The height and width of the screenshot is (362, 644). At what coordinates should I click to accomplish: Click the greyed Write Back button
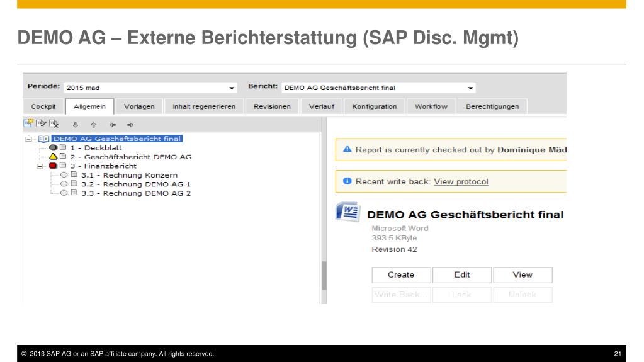(x=401, y=295)
